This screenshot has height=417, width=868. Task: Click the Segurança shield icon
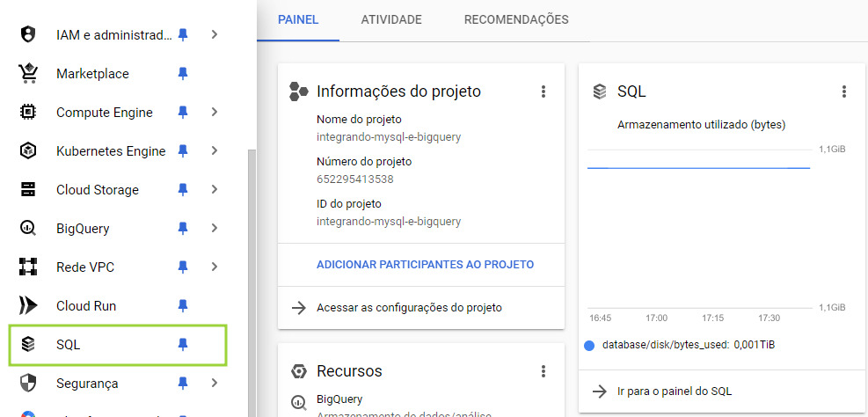tap(27, 384)
